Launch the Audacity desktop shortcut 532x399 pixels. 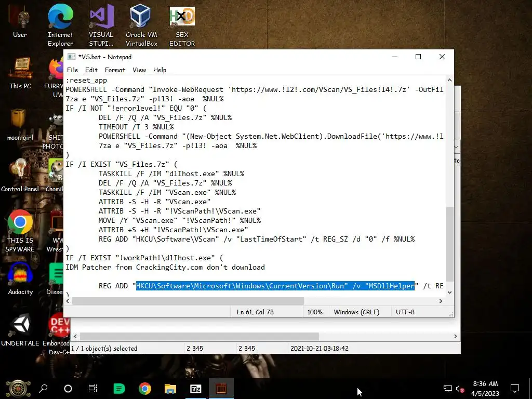click(x=20, y=279)
